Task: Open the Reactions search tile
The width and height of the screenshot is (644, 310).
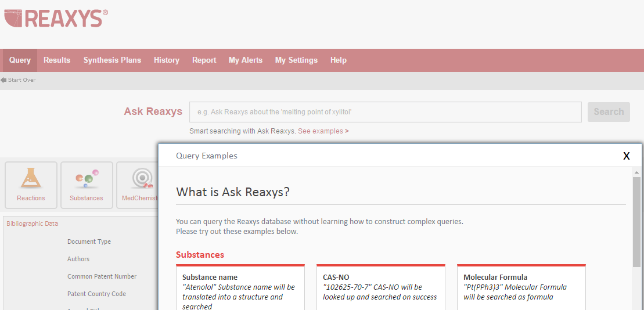Action: click(x=31, y=185)
